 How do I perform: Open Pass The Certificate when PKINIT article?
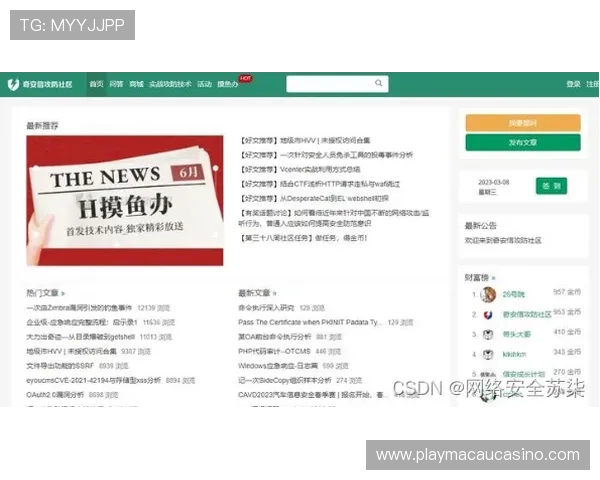point(310,322)
